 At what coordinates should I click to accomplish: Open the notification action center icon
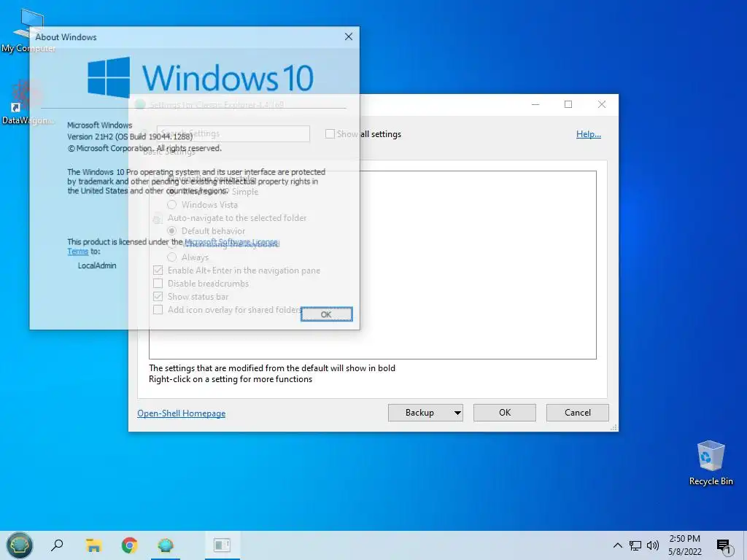coord(724,545)
